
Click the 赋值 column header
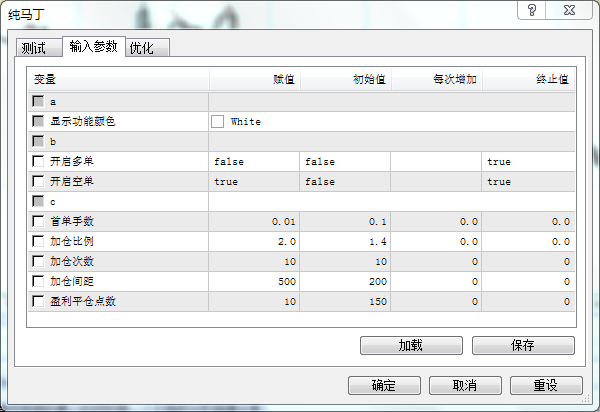pos(254,79)
